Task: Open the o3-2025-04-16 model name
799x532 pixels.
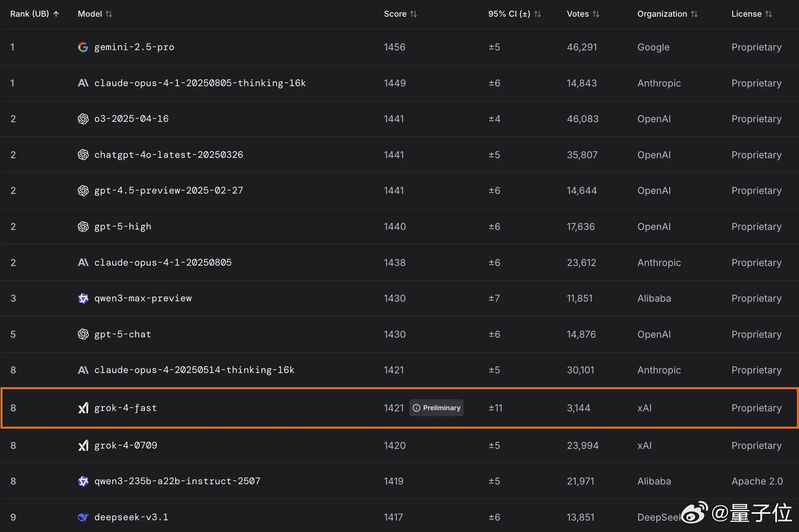Action: point(131,119)
